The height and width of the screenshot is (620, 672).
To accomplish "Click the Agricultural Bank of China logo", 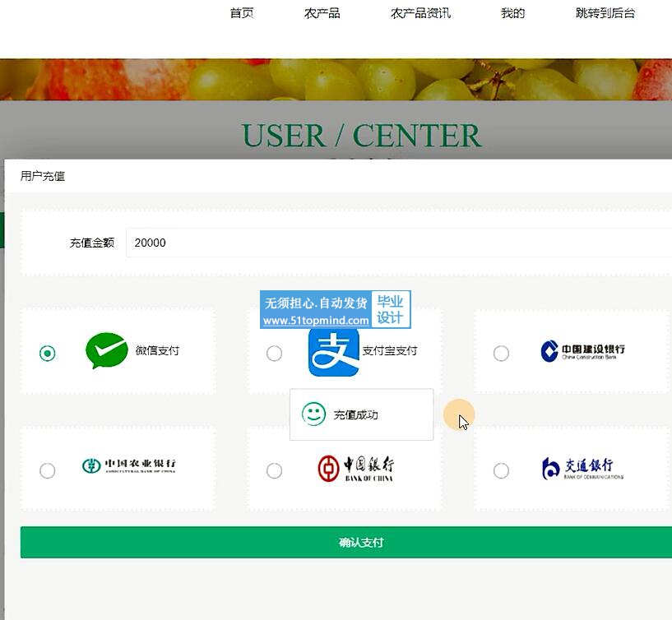I will point(129,465).
